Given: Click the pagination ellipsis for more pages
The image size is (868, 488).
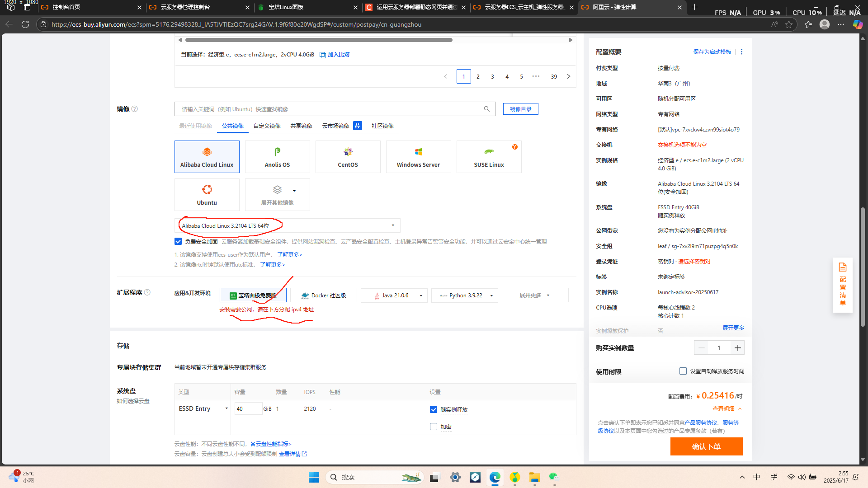Looking at the screenshot, I should tap(536, 76).
